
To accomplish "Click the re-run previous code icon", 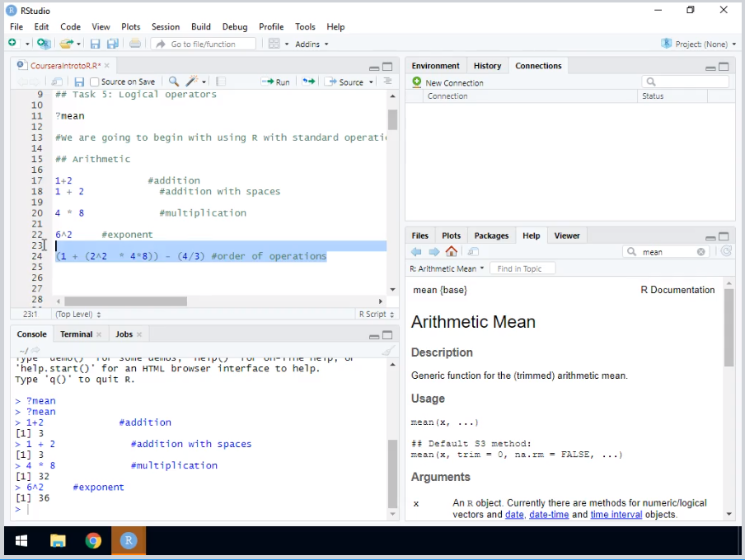I will coord(308,82).
